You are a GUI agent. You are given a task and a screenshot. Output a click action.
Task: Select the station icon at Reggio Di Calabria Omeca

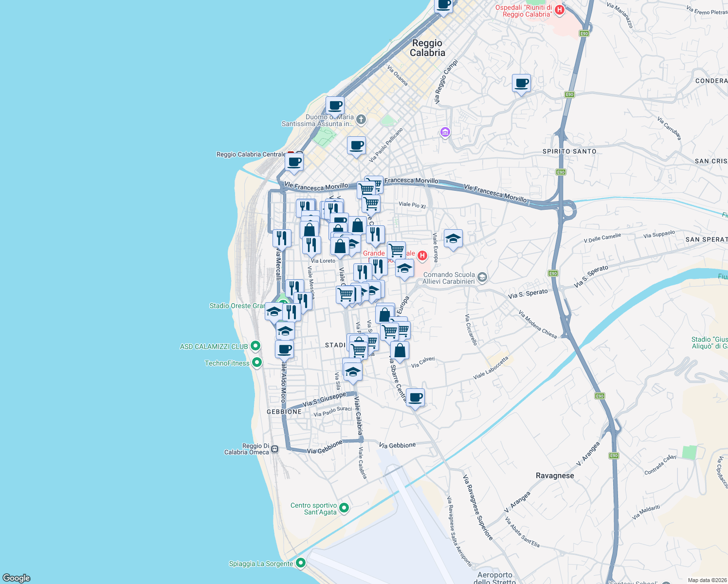[274, 449]
